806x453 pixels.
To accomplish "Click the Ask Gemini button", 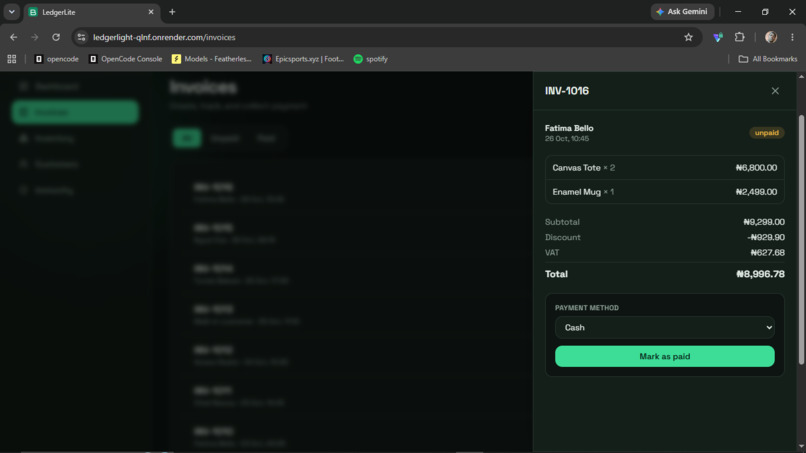I will point(682,11).
